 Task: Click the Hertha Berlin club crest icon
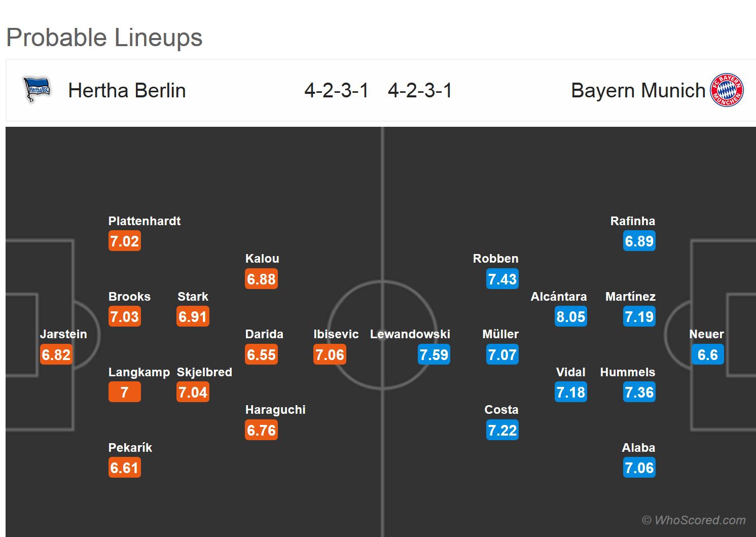click(38, 90)
